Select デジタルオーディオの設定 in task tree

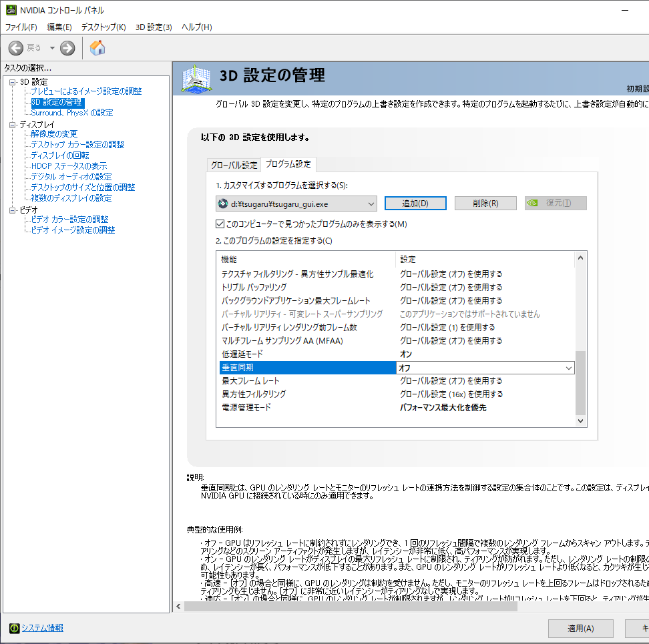click(x=71, y=177)
